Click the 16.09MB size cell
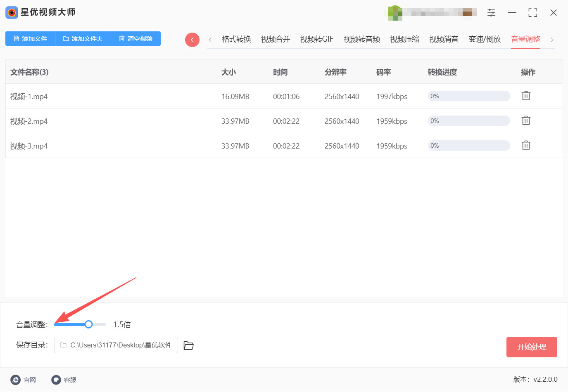Image resolution: width=568 pixels, height=392 pixels. tap(235, 97)
